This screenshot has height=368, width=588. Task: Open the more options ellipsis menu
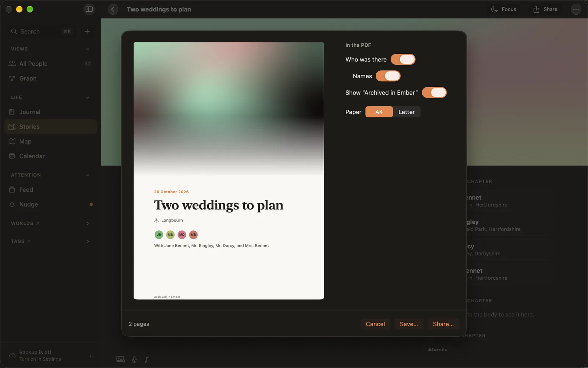576,9
